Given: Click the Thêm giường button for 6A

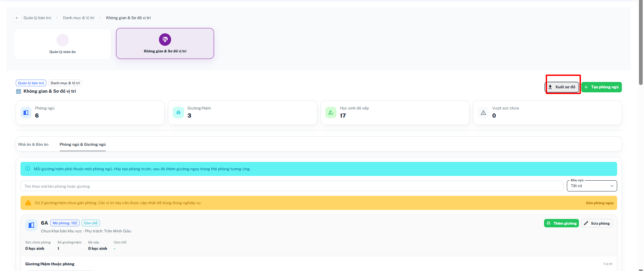Looking at the screenshot, I should click(x=561, y=223).
